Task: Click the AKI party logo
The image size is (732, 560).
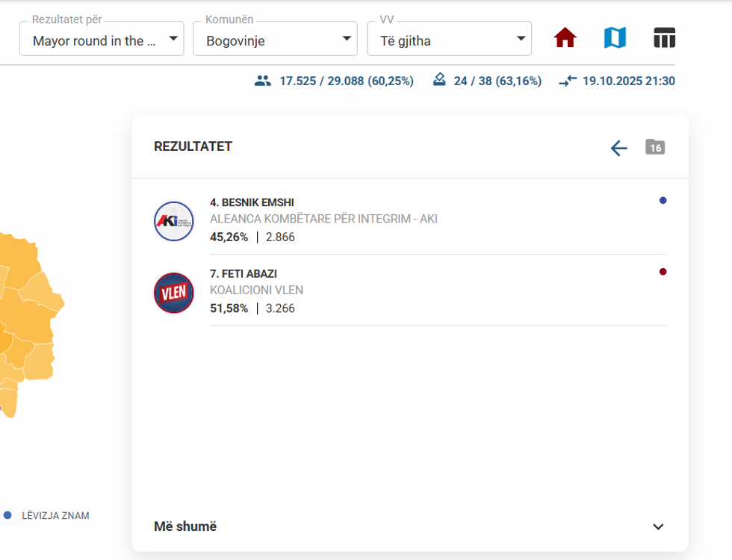Action: 174,221
